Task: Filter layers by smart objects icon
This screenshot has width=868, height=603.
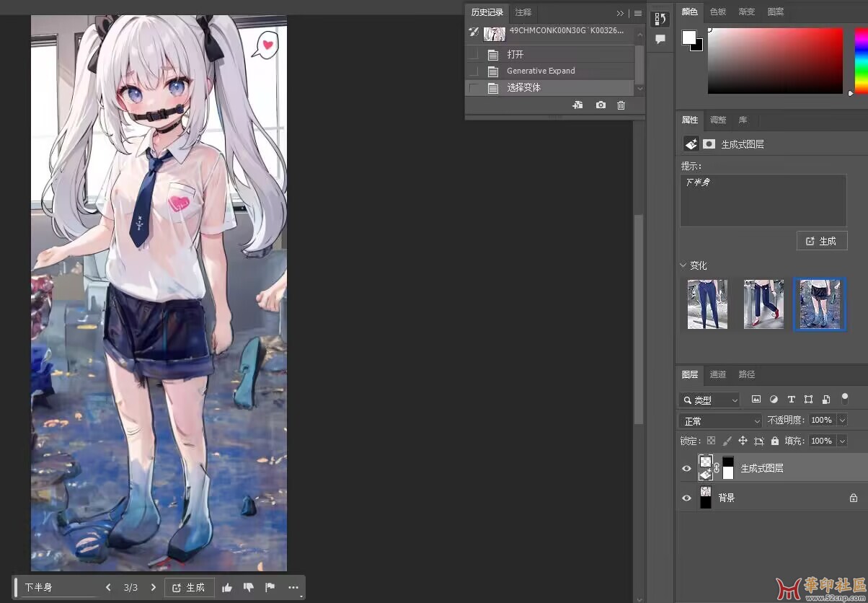Action: 826,399
